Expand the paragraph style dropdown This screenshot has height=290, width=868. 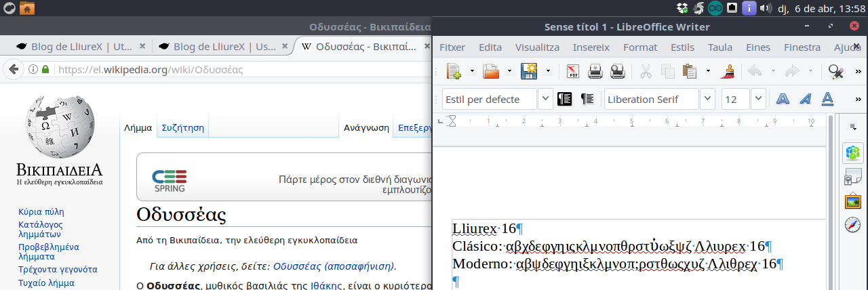(x=545, y=99)
